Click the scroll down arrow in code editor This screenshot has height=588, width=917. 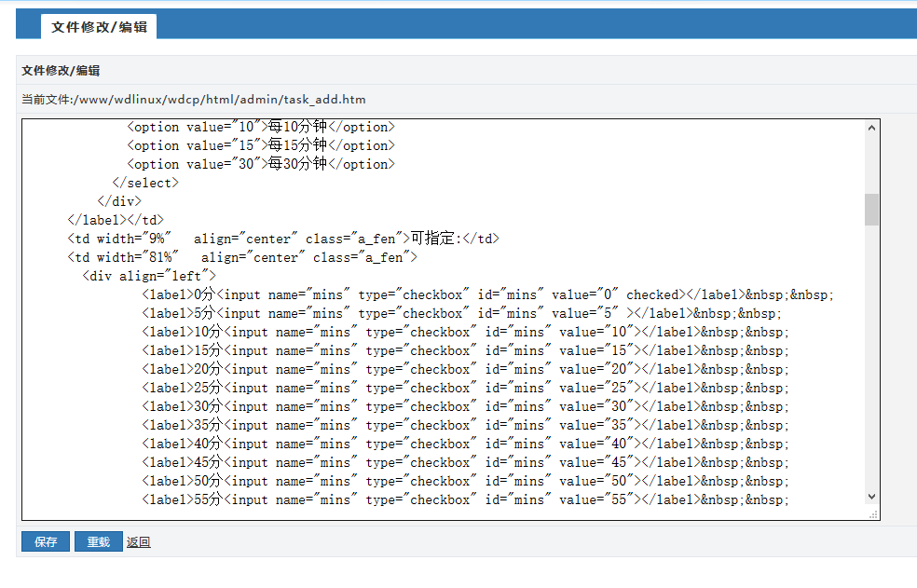871,498
